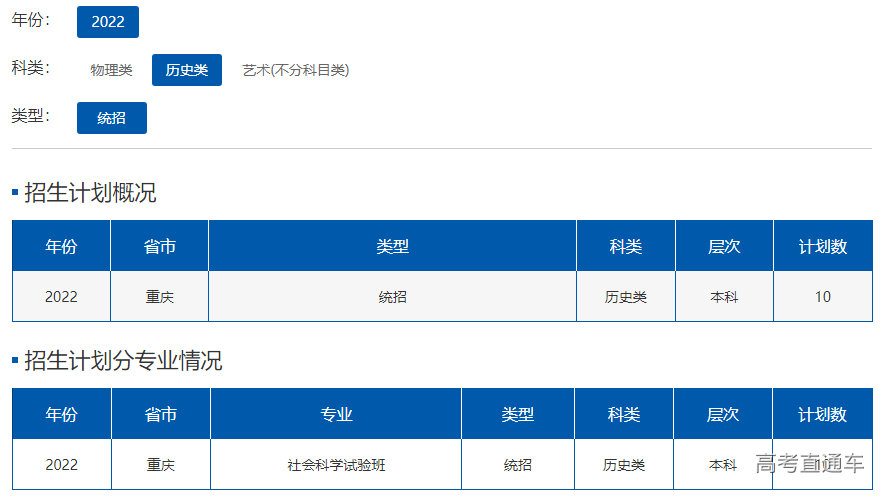Click 重庆 cell in the overview table

click(159, 297)
